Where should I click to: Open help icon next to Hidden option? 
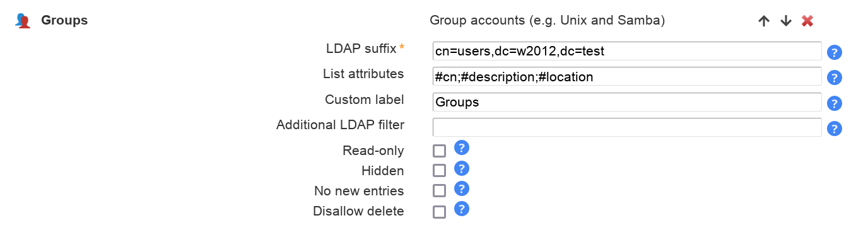pos(462,168)
